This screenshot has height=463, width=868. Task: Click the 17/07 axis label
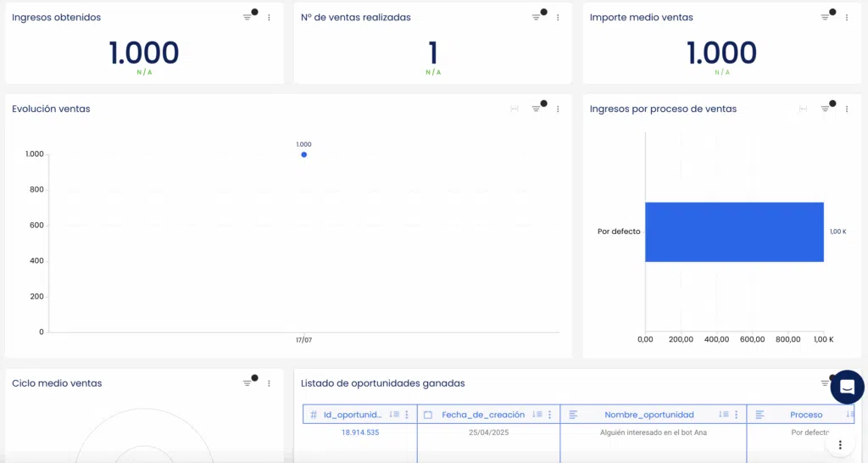(304, 340)
